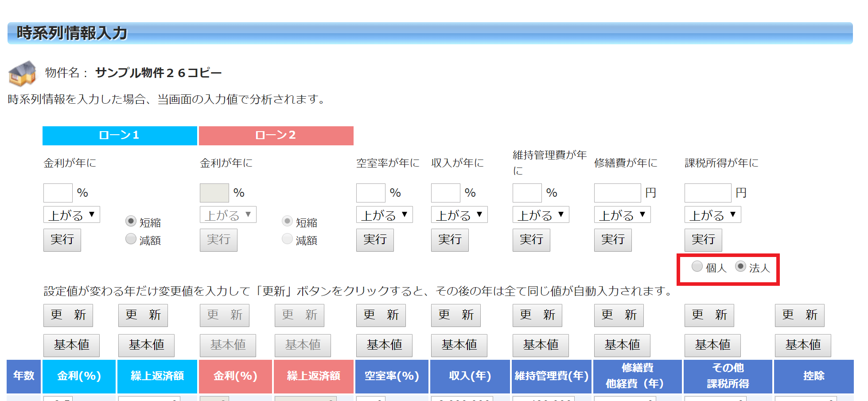Viewport: 868px width, 401px height.
Task: Select 減額 radio button under Loan 1
Action: (x=131, y=239)
